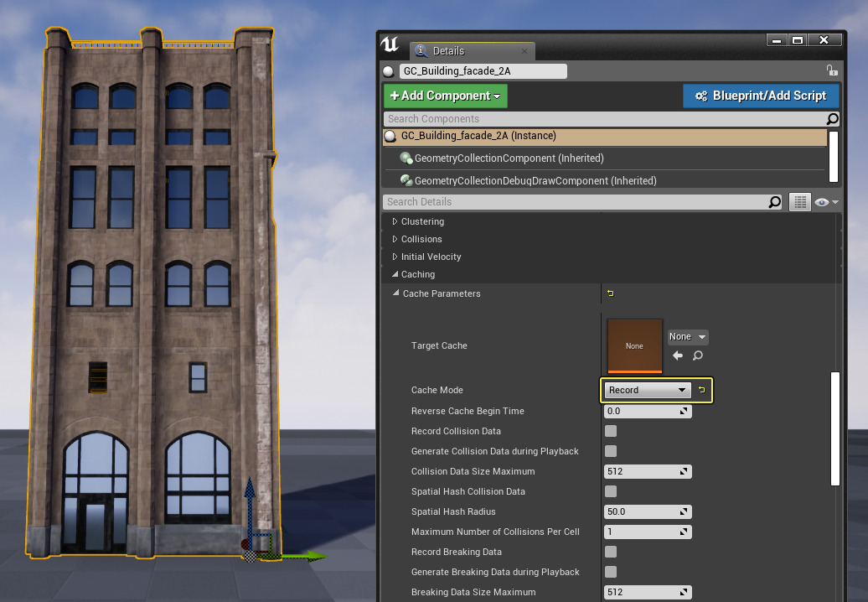
Task: Open the Target Cache None dropdown
Action: 688,337
